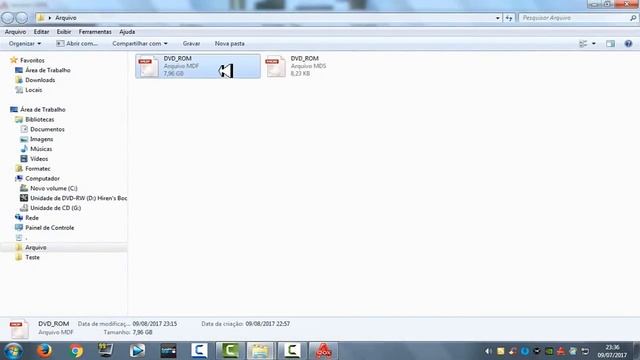Screen dimensions: 640x360
Task: Click the Gravar toolbar button
Action: click(x=191, y=44)
